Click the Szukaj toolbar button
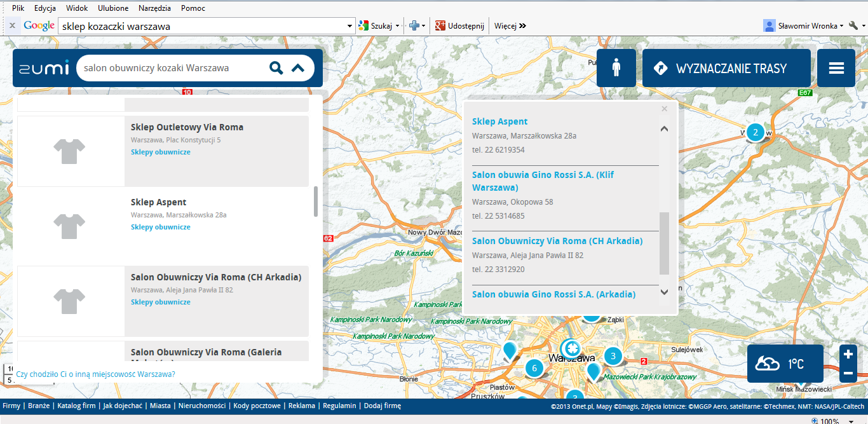This screenshot has width=868, height=424. click(x=376, y=26)
